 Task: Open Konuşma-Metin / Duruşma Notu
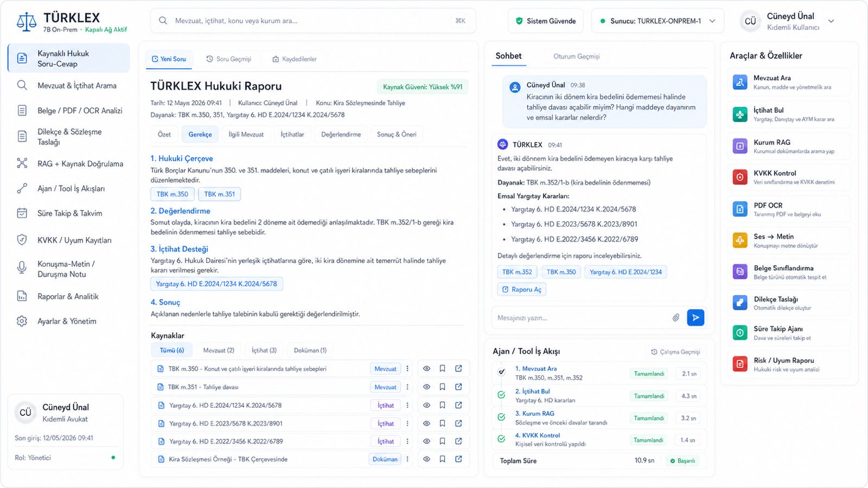click(x=68, y=269)
